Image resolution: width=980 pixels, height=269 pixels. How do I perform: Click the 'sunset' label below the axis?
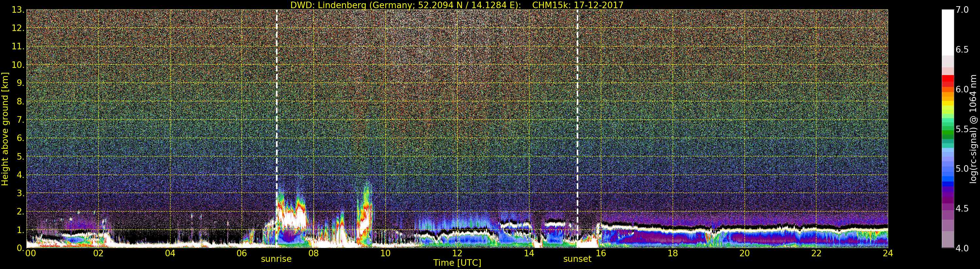tap(577, 259)
